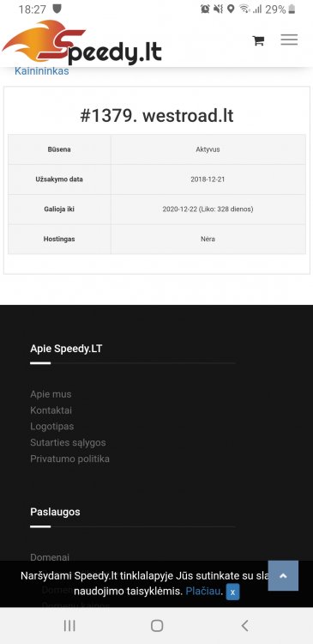The image size is (313, 644).
Task: Open the Kainininkas link
Action: (x=41, y=71)
